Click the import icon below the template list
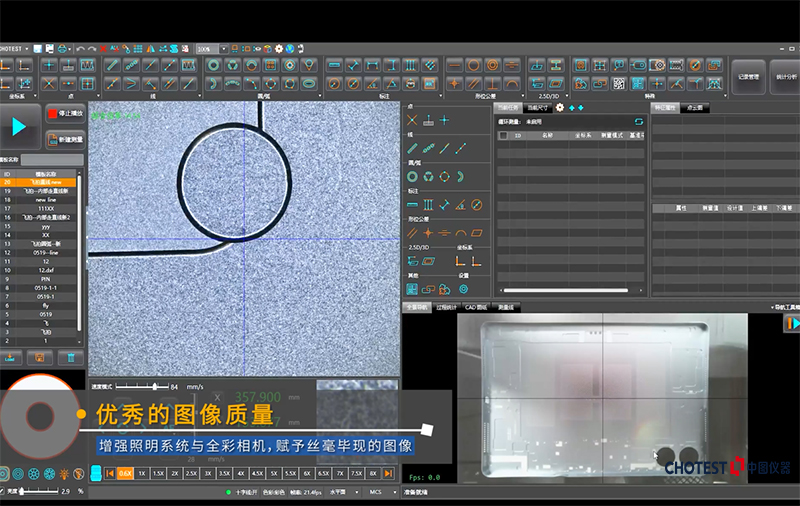The height and width of the screenshot is (506, 800). tap(10, 358)
